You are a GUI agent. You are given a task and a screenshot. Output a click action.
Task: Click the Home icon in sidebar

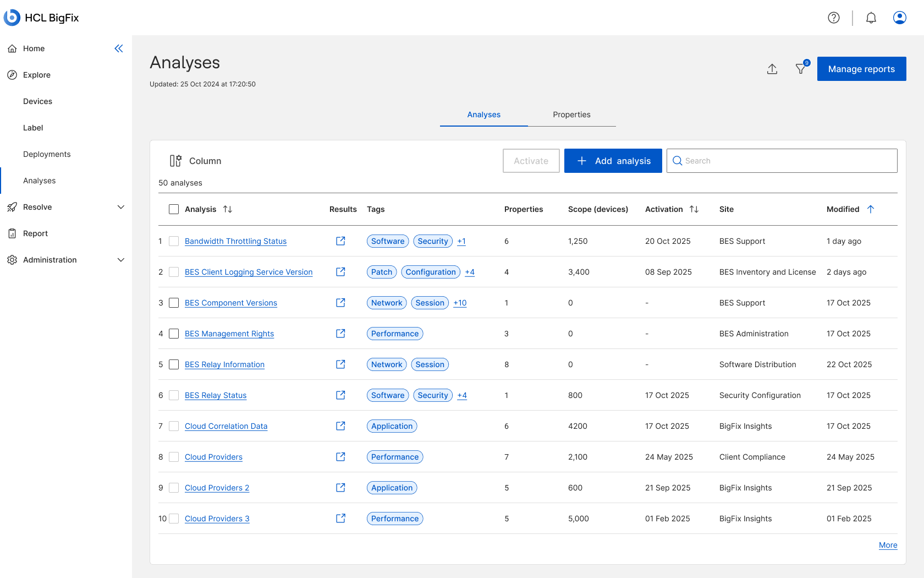pos(12,48)
